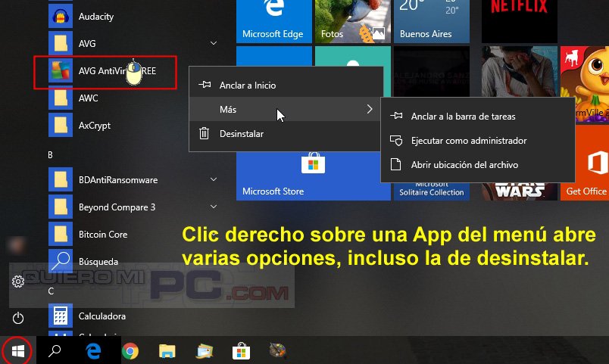Open the Netflix tile
This screenshot has width=609, height=364.
pos(520,21)
